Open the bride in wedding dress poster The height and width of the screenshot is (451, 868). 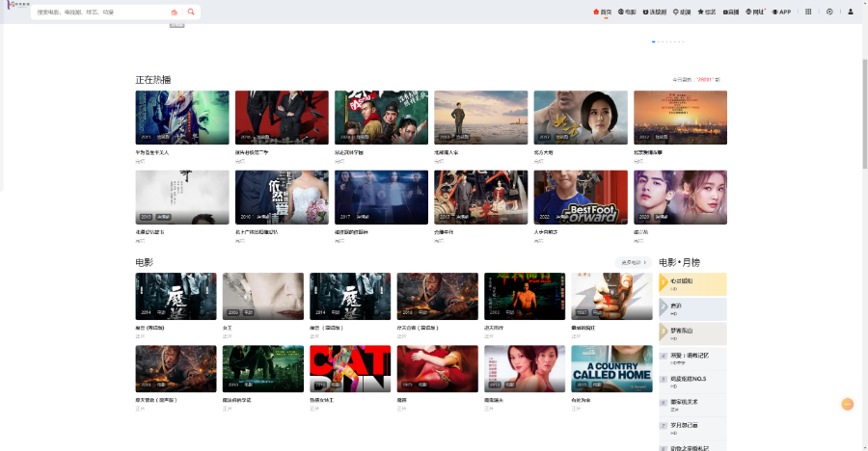tap(282, 197)
